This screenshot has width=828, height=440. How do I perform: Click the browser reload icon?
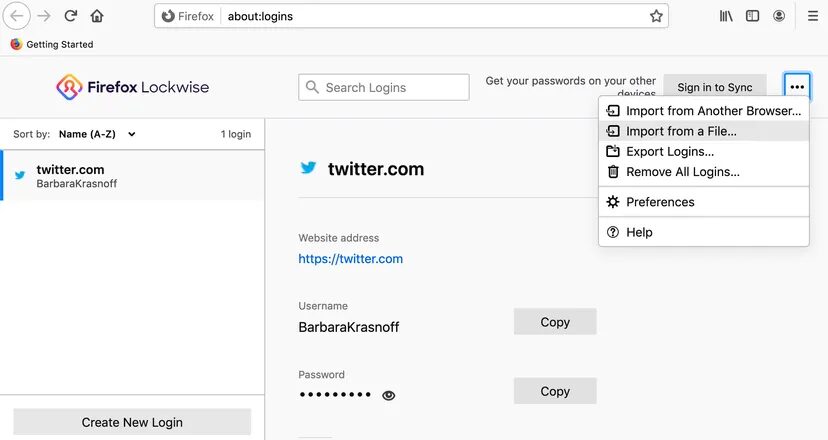pyautogui.click(x=70, y=16)
